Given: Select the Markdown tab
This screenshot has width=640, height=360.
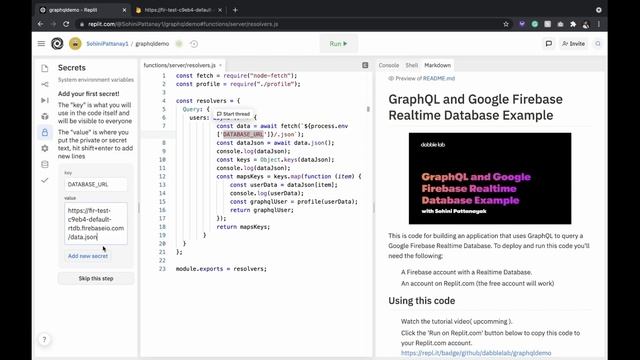Looking at the screenshot, I should click(438, 65).
